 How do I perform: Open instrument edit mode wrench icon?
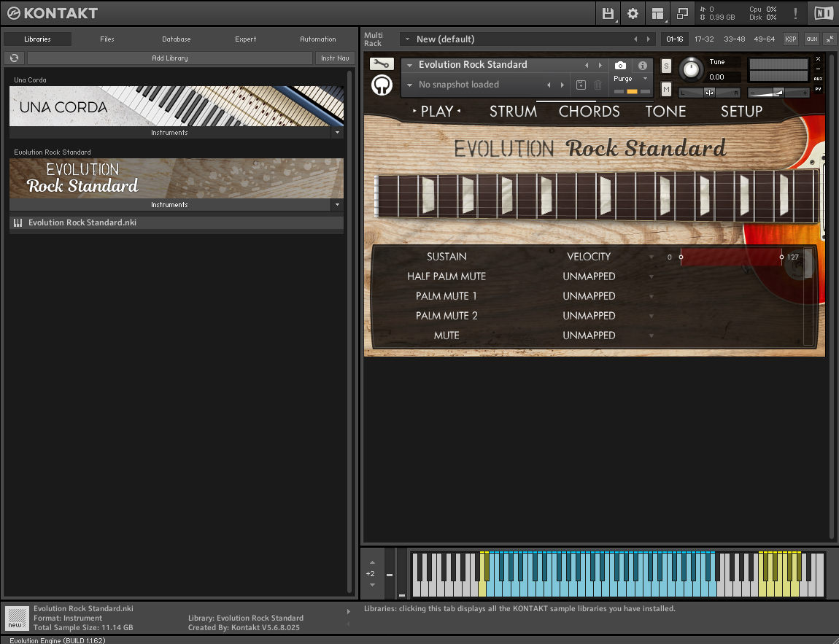[x=382, y=64]
